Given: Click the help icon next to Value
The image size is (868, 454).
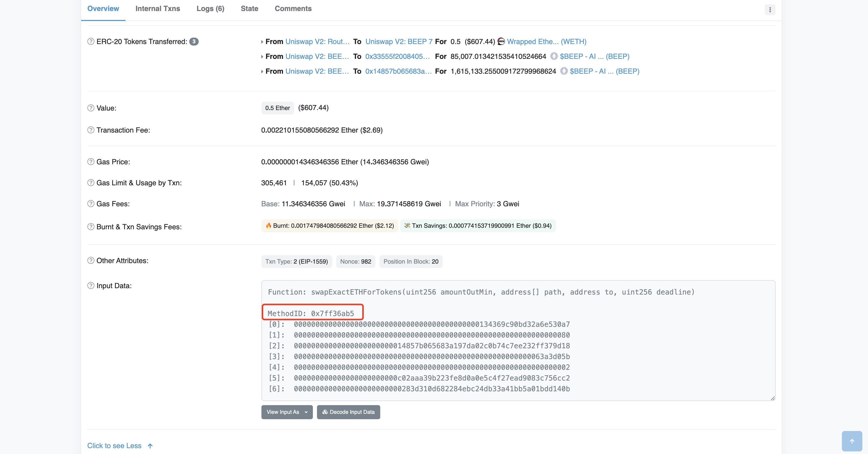Looking at the screenshot, I should pyautogui.click(x=91, y=108).
